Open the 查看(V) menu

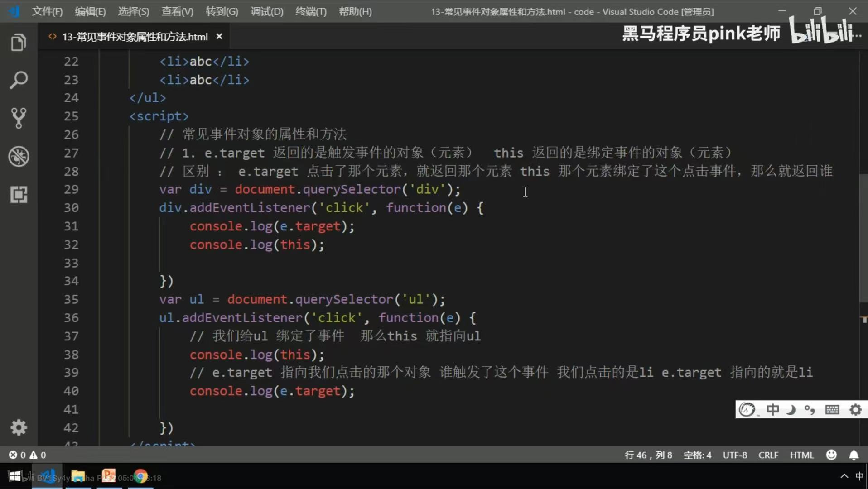pos(177,11)
